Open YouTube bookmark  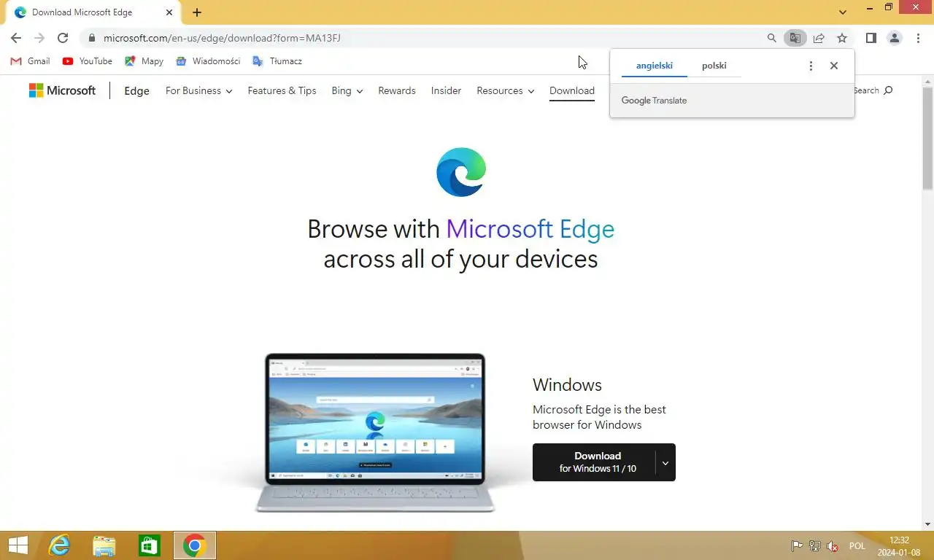(x=88, y=61)
